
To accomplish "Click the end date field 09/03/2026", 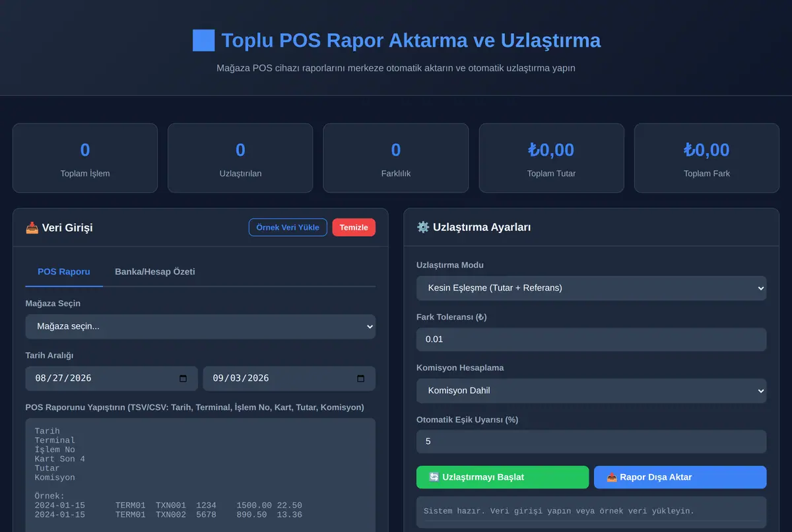I will click(x=289, y=378).
